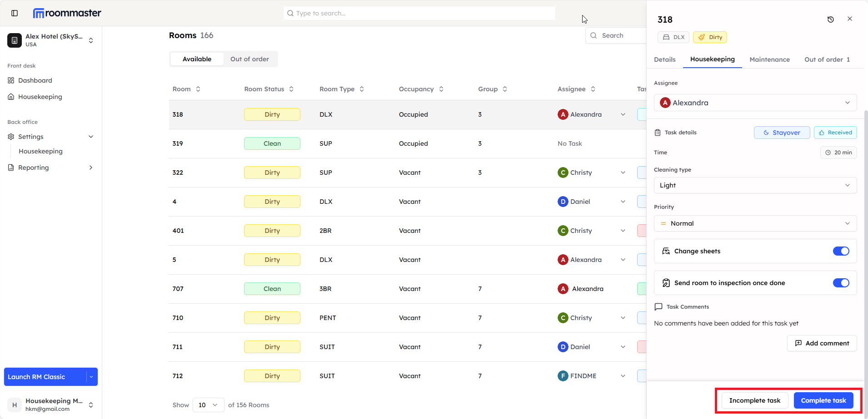Collapse the sidebar panel icon
This screenshot has width=868, height=419.
click(x=15, y=13)
